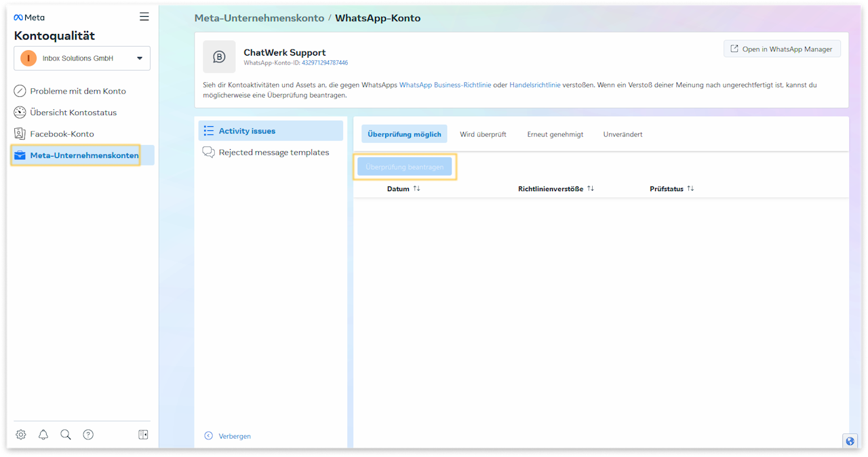Click the Kontoqualität heading

[54, 36]
